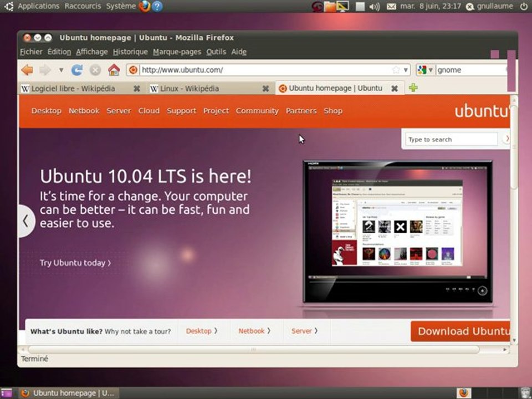The image size is (532, 399).
Task: Open the Netbook link in site navigation
Action: (84, 111)
